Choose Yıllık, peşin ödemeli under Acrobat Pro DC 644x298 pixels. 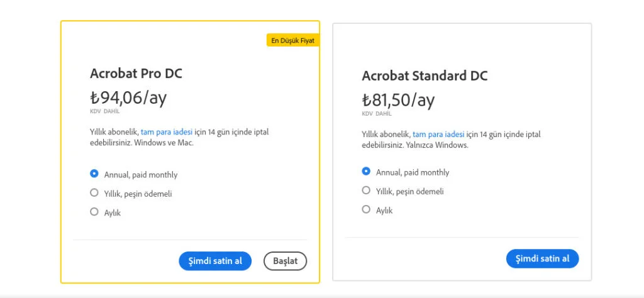point(94,192)
